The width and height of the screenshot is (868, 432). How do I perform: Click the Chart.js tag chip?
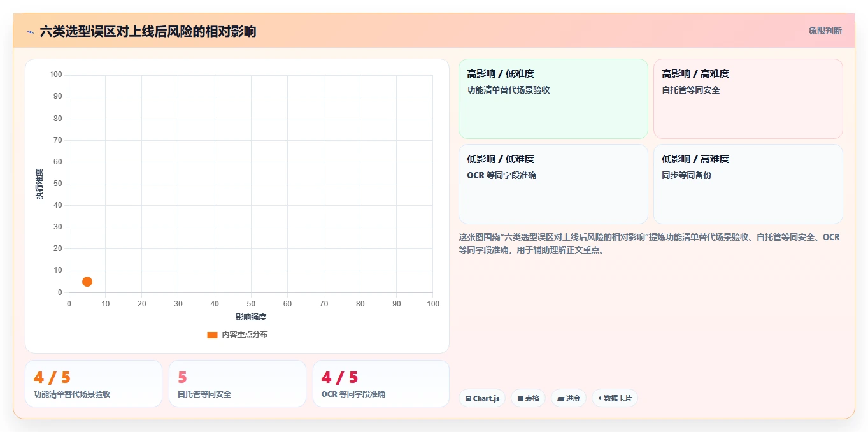point(482,398)
